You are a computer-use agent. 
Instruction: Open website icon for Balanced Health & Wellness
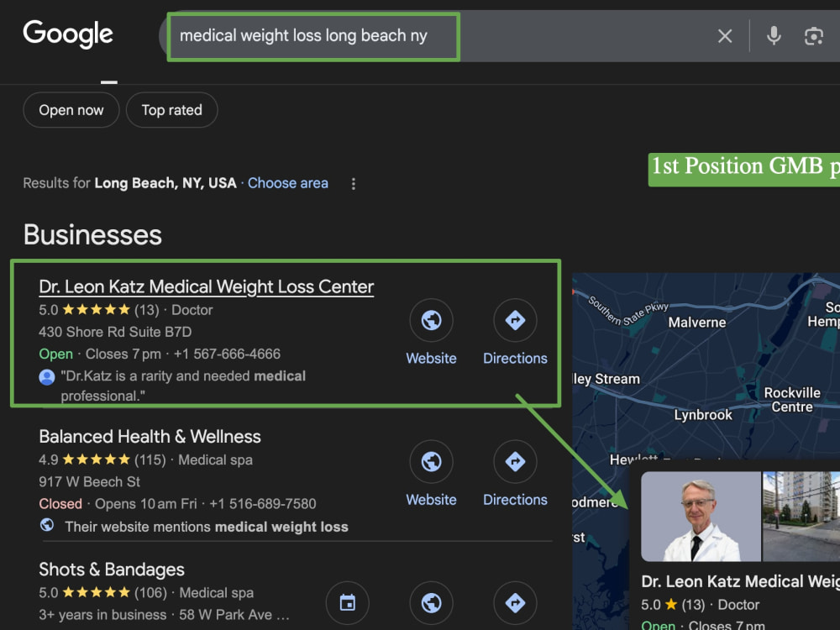point(431,462)
